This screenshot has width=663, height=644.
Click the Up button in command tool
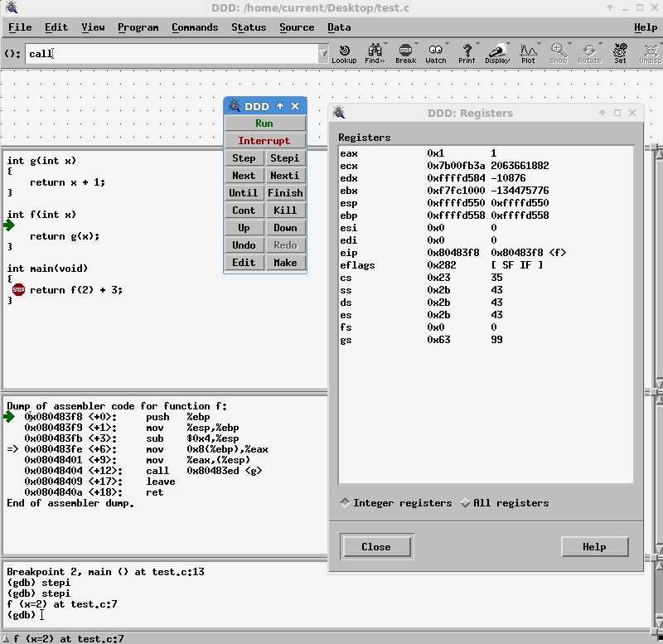[244, 227]
